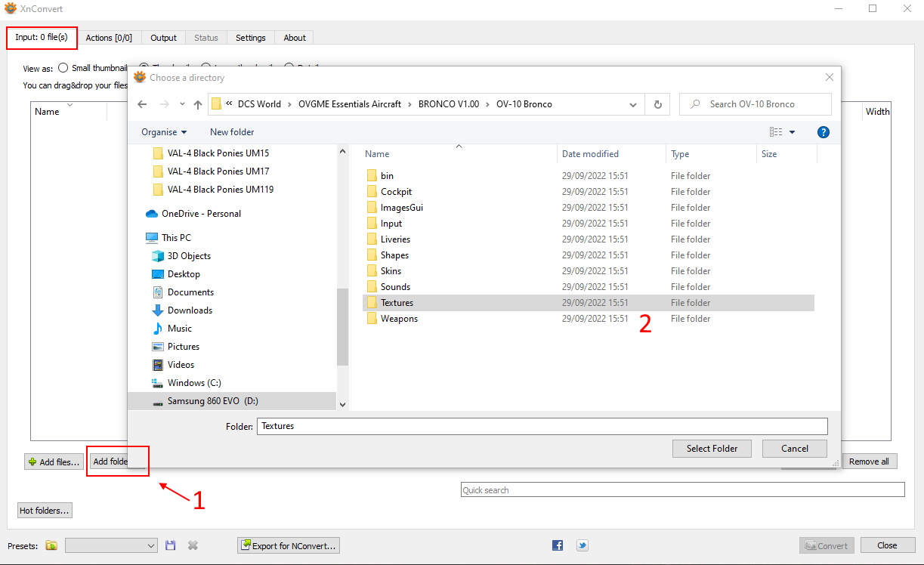Open the Twitter icon in XnConvert
924x565 pixels.
click(583, 545)
